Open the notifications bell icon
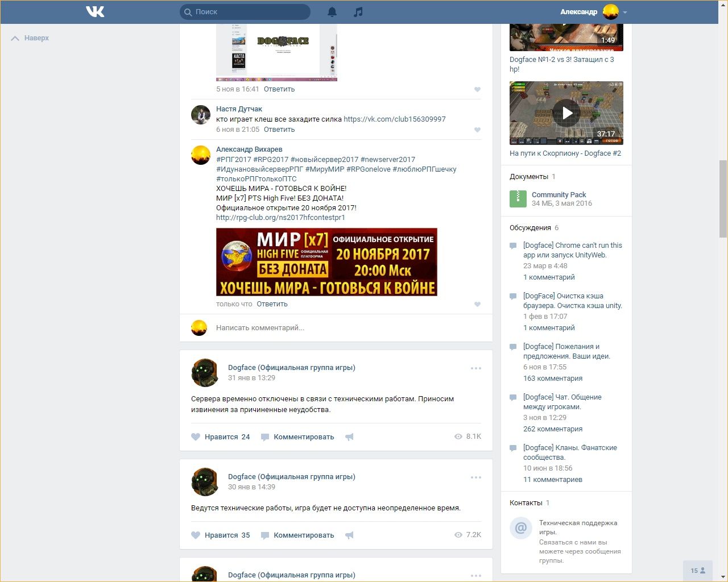This screenshot has width=728, height=582. coord(332,12)
